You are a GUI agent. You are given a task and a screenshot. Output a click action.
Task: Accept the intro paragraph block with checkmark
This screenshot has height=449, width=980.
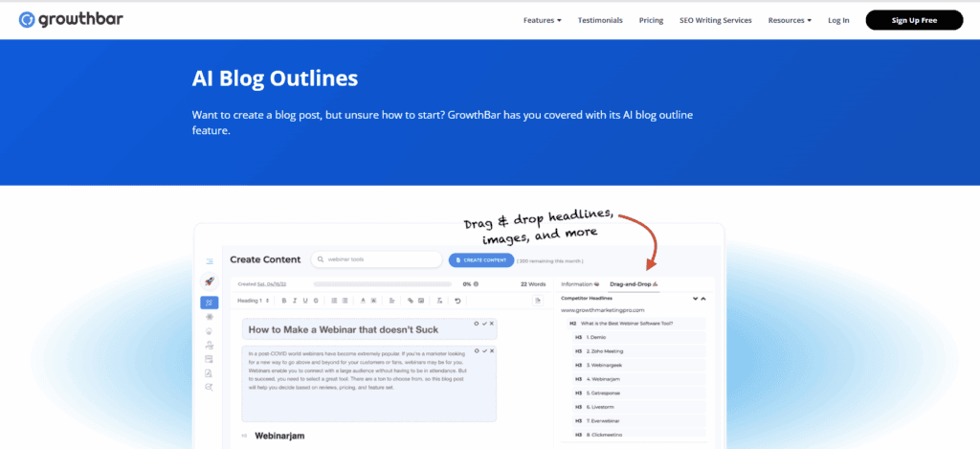pos(484,350)
